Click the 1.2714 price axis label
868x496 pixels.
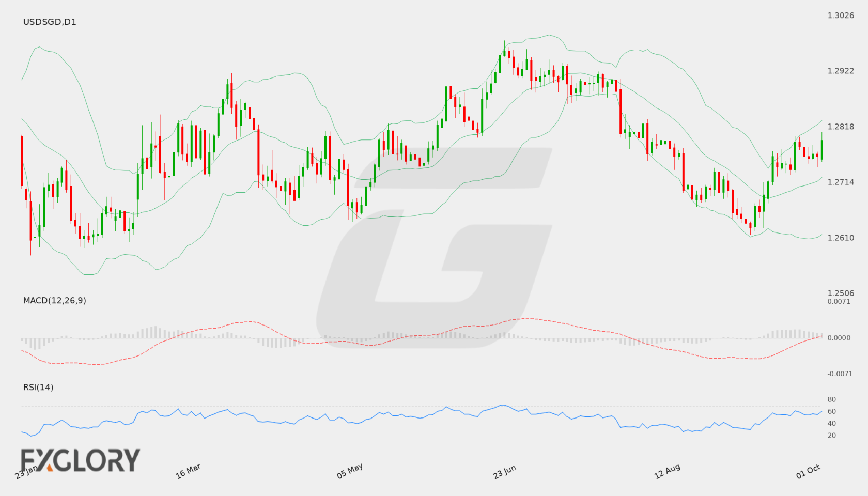click(x=841, y=182)
